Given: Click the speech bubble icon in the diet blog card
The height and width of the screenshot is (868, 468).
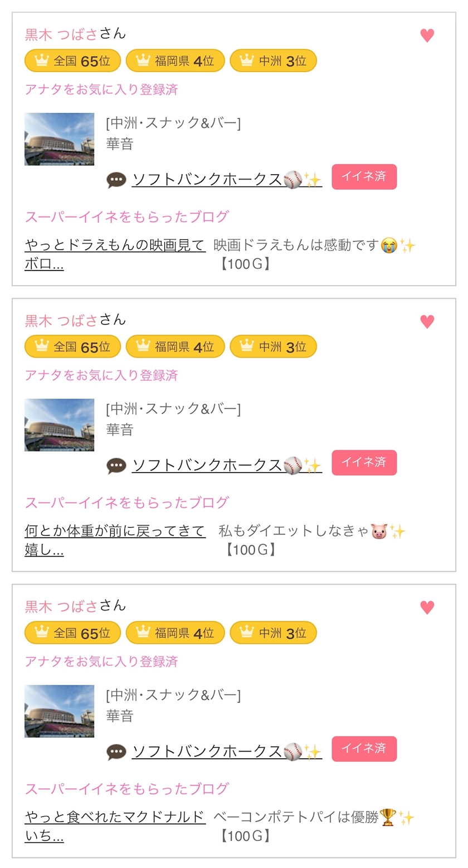Looking at the screenshot, I should pyautogui.click(x=116, y=465).
